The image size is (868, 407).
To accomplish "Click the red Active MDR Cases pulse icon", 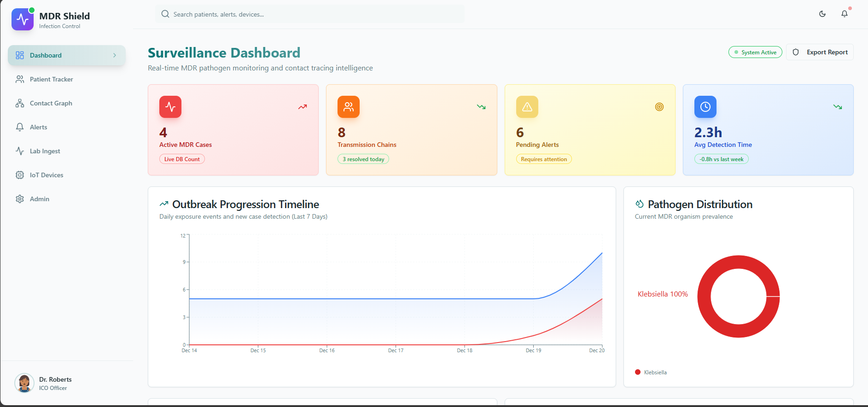I will click(170, 107).
